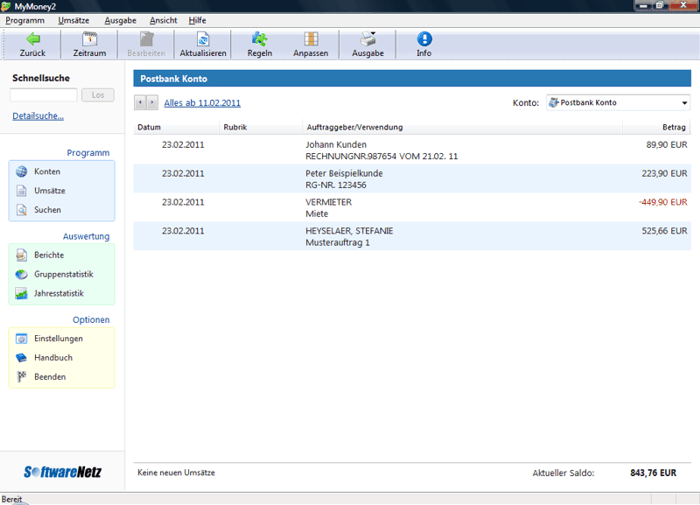
Task: Click the negative amount -449,90 EUR
Action: (x=663, y=202)
